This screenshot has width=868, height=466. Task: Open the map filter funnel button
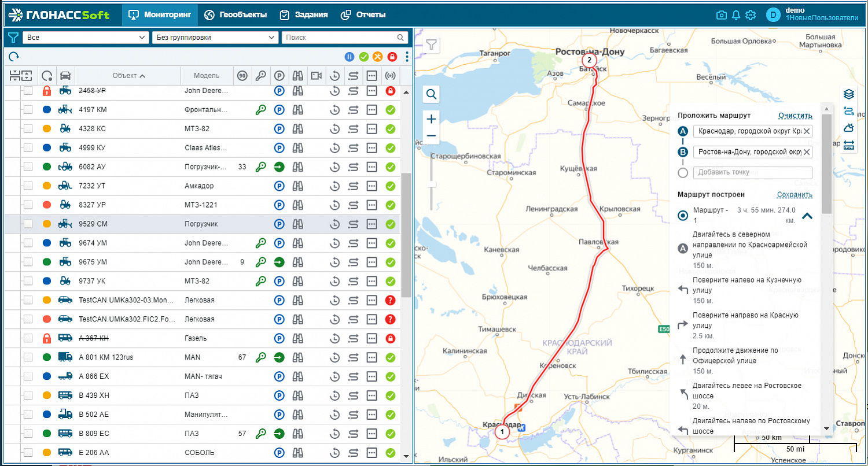point(432,45)
